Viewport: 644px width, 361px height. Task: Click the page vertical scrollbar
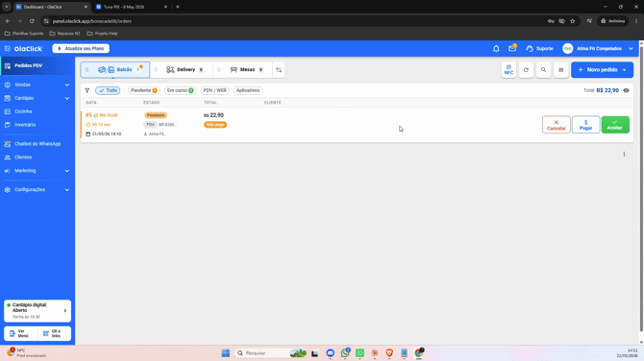(x=641, y=189)
